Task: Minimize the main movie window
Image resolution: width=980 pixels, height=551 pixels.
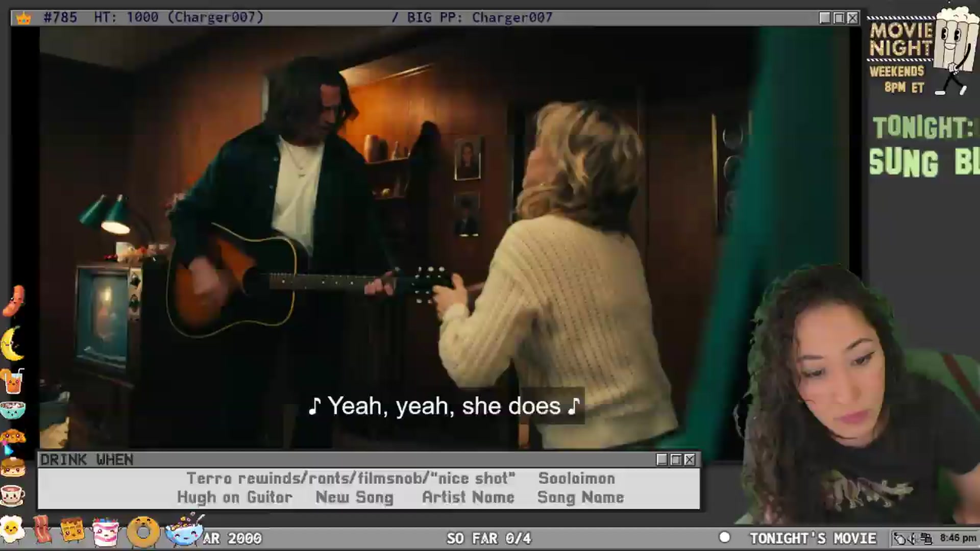Action: pyautogui.click(x=825, y=18)
